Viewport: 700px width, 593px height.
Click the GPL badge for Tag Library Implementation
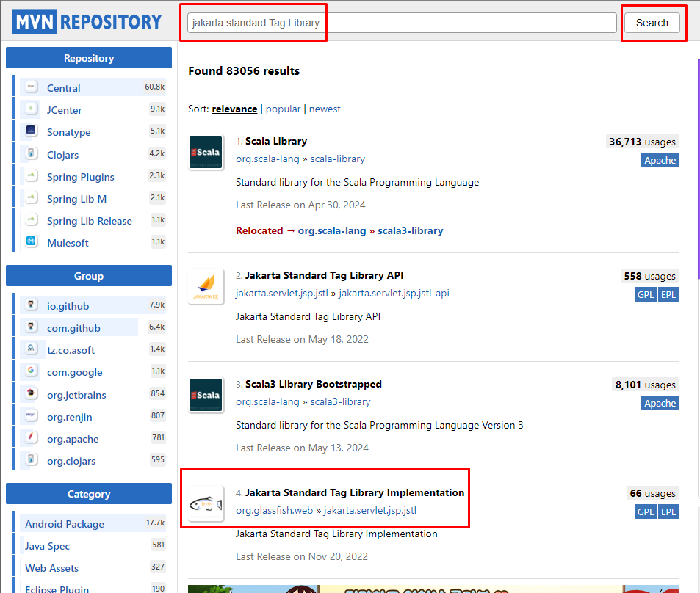pos(645,512)
